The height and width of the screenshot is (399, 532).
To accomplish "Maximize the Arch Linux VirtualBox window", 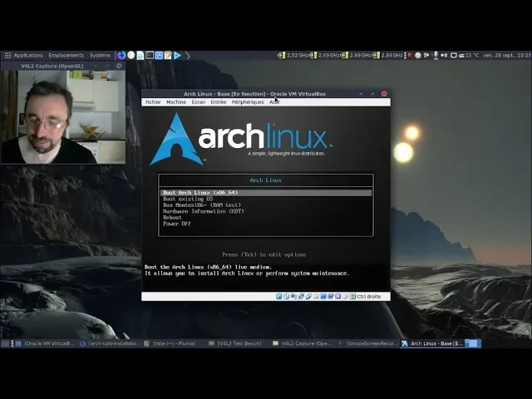I will pyautogui.click(x=372, y=94).
